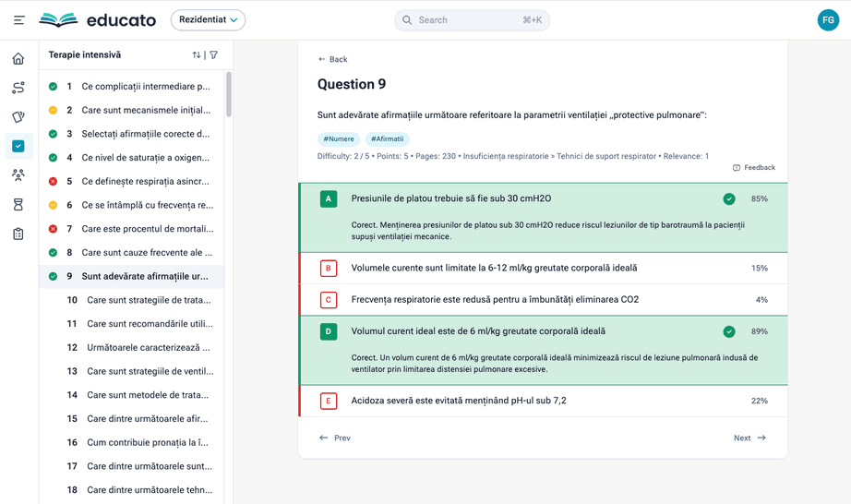Screen dimensions: 851x504
Task: Open the learning path sidebar icon
Action: click(18, 88)
